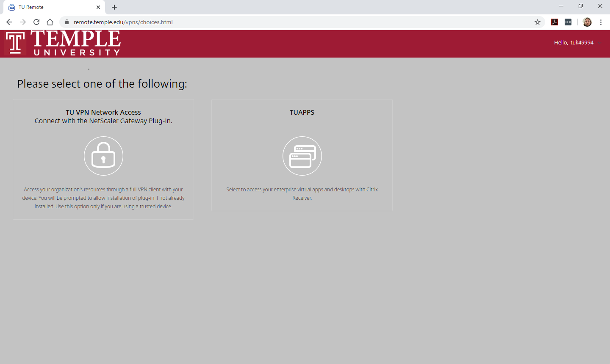The height and width of the screenshot is (364, 610).
Task: Click the TUAPPS heading
Action: coord(302,112)
